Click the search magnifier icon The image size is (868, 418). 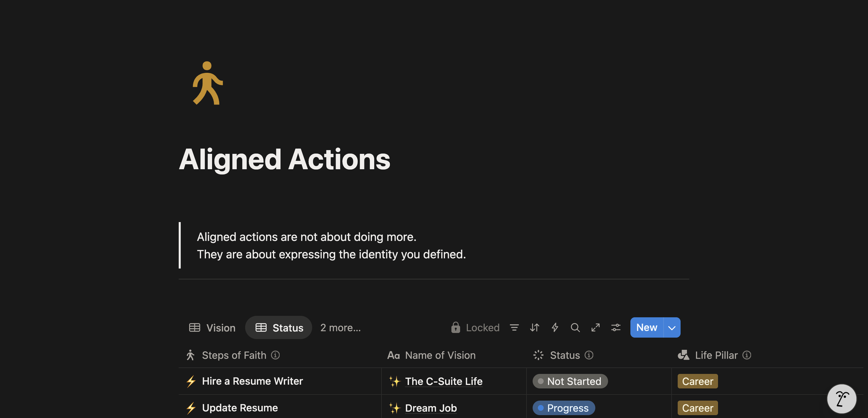575,327
